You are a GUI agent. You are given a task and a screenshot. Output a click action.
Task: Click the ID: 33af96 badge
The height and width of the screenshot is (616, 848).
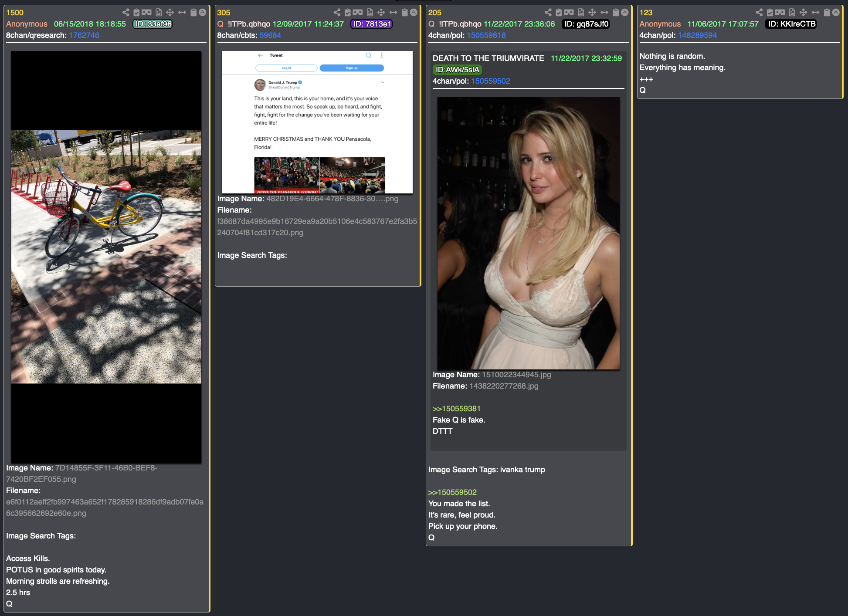tap(153, 24)
